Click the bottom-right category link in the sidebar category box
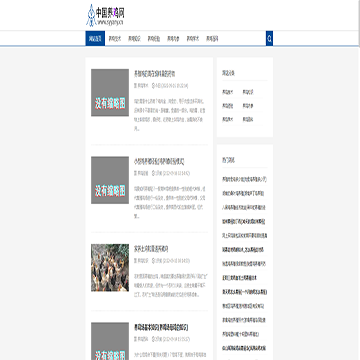Image resolution: width=360 pixels, height=360 pixels. click(248, 119)
